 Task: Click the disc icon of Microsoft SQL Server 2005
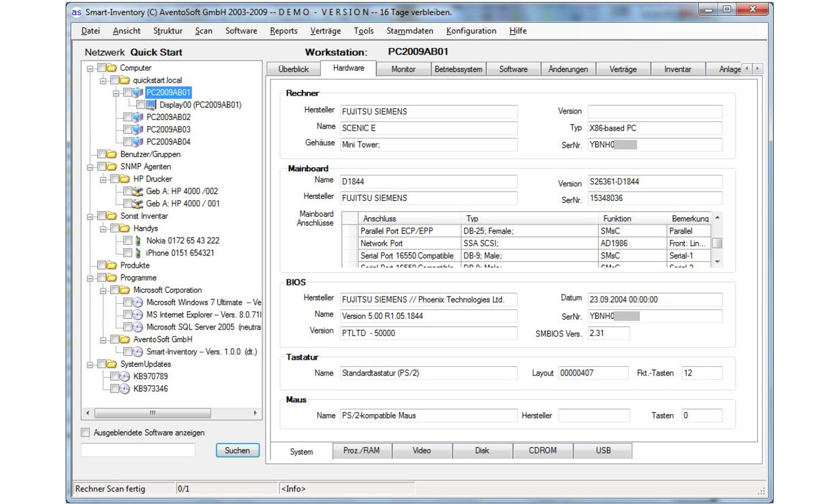[x=138, y=327]
